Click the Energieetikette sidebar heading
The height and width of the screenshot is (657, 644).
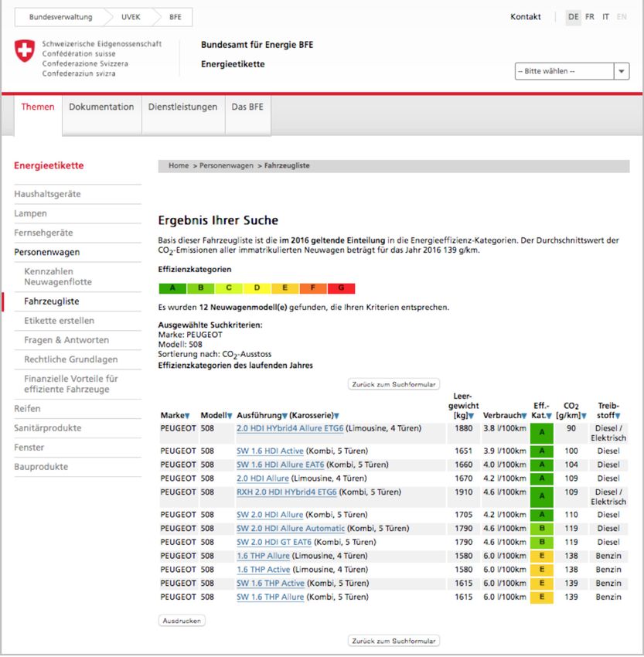[49, 165]
